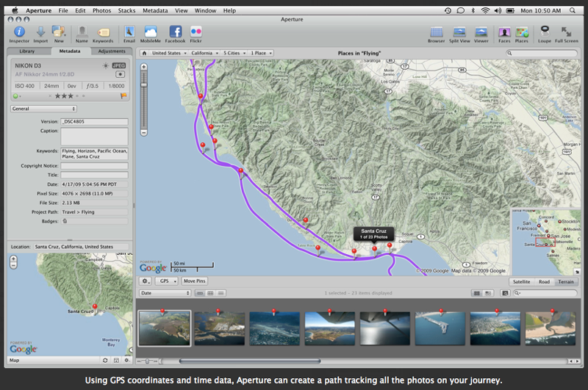
Task: Open the green color label dropdown
Action: (17, 96)
